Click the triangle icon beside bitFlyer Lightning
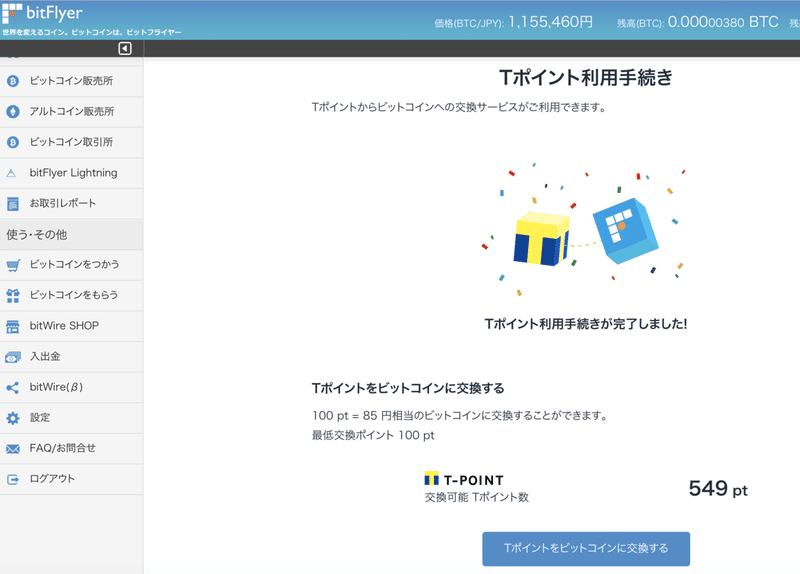Image resolution: width=800 pixels, height=574 pixels. pos(11,173)
